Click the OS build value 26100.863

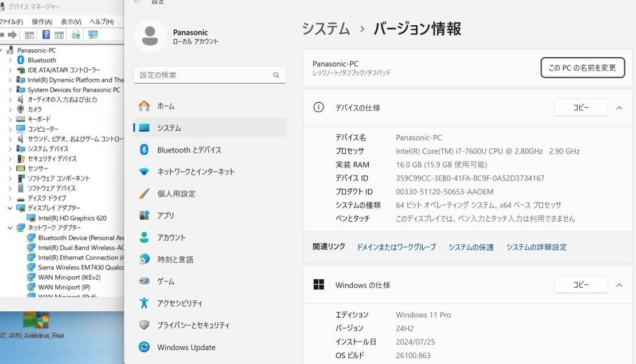pos(413,355)
